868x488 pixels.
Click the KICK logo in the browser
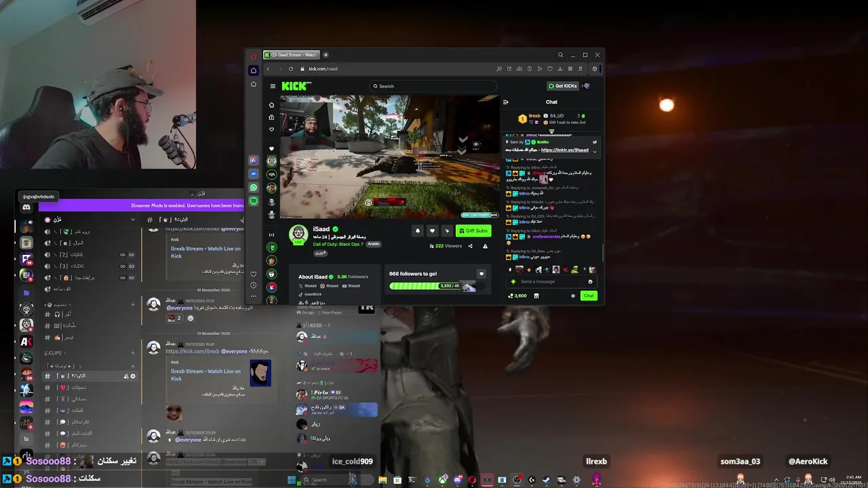click(296, 86)
